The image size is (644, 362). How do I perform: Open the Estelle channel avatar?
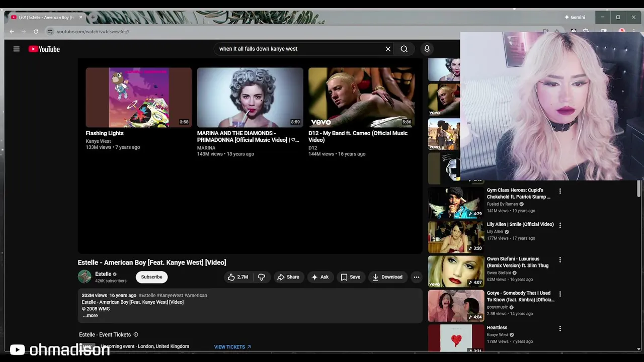click(x=85, y=277)
